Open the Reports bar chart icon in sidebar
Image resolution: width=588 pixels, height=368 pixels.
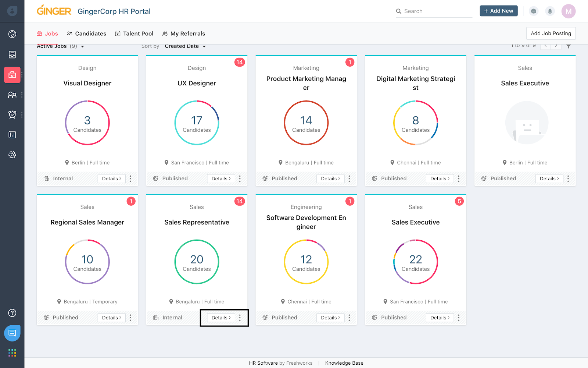(12, 134)
